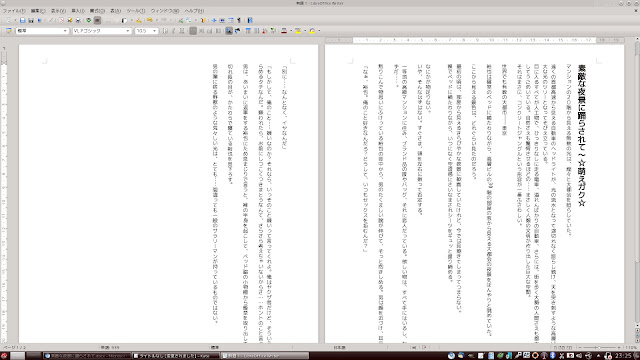This screenshot has width=640, height=360.
Task: Select the LibreOffice Writer taskbar entry
Action: pos(264,356)
